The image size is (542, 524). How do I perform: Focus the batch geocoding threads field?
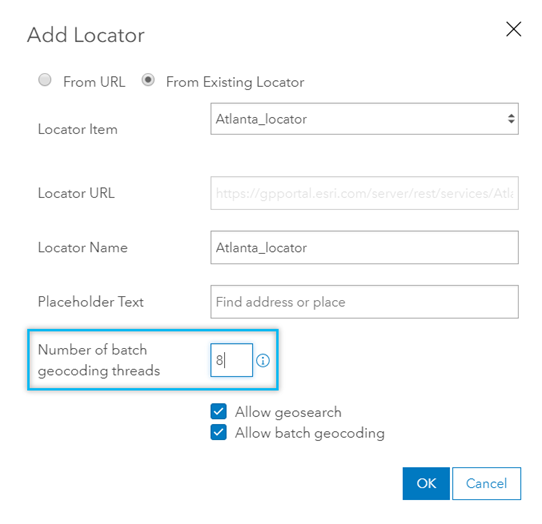point(232,360)
